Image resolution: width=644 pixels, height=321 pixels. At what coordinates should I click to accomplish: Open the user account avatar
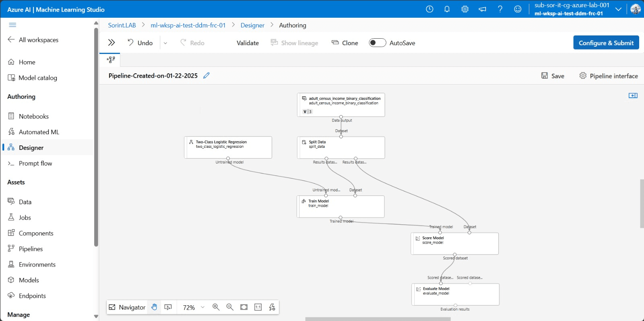coord(636,9)
